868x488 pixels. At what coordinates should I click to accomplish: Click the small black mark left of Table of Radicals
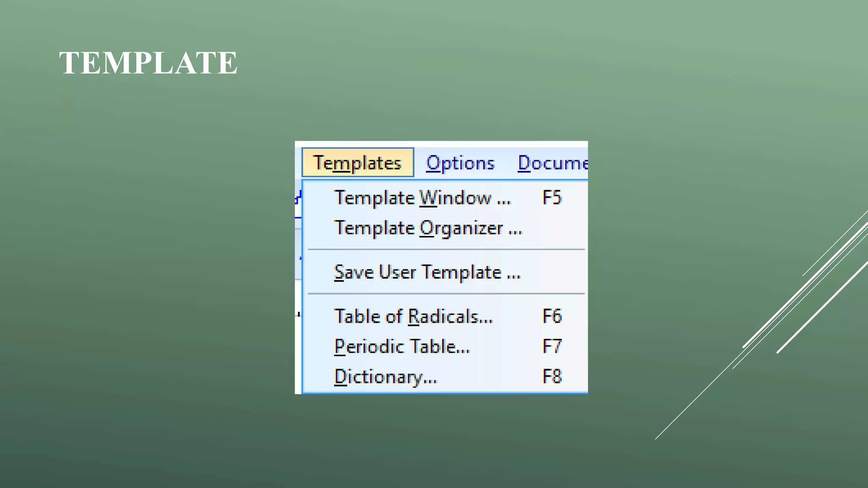point(299,314)
